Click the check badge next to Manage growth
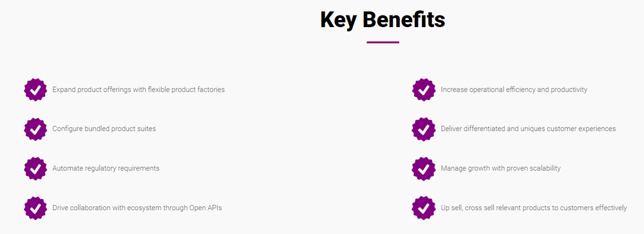644x234 pixels. click(x=424, y=169)
